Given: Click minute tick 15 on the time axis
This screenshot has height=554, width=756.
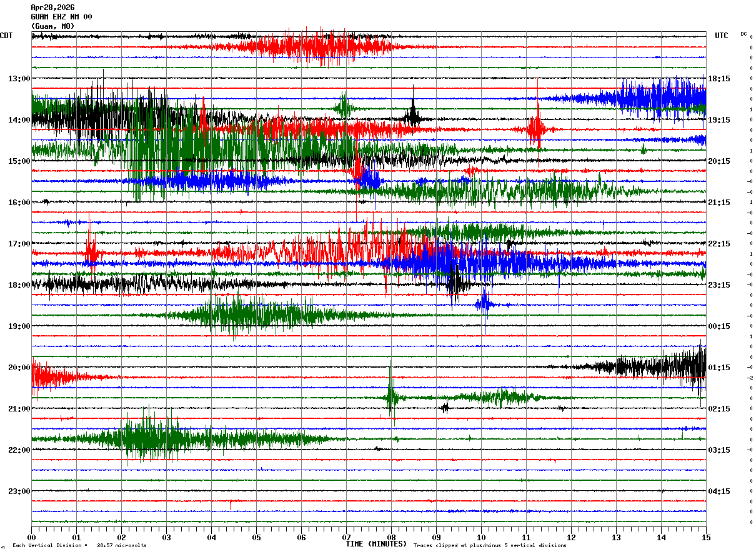Looking at the screenshot, I should click(x=706, y=537).
